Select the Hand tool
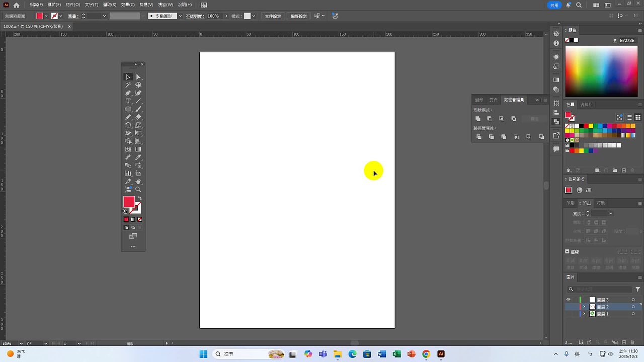Screen dimensions: 644x362 click(138, 182)
